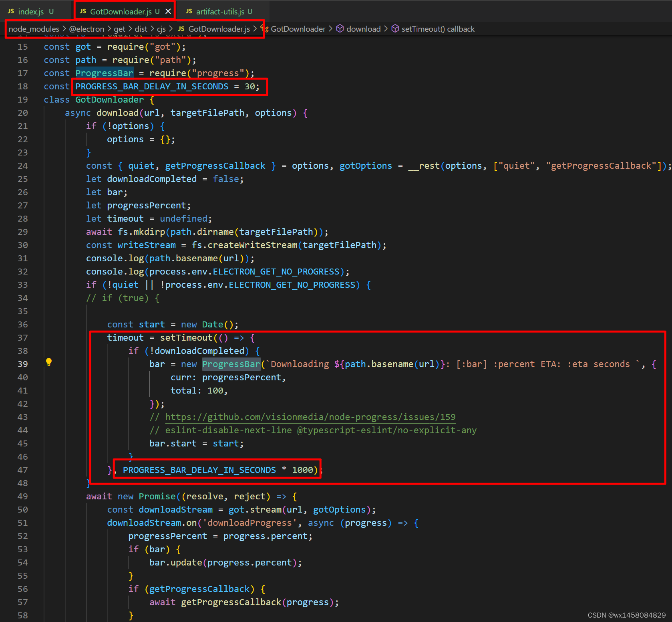The width and height of the screenshot is (672, 622).
Task: Click GotDownloader.js file breadcrumb
Action: click(x=219, y=29)
